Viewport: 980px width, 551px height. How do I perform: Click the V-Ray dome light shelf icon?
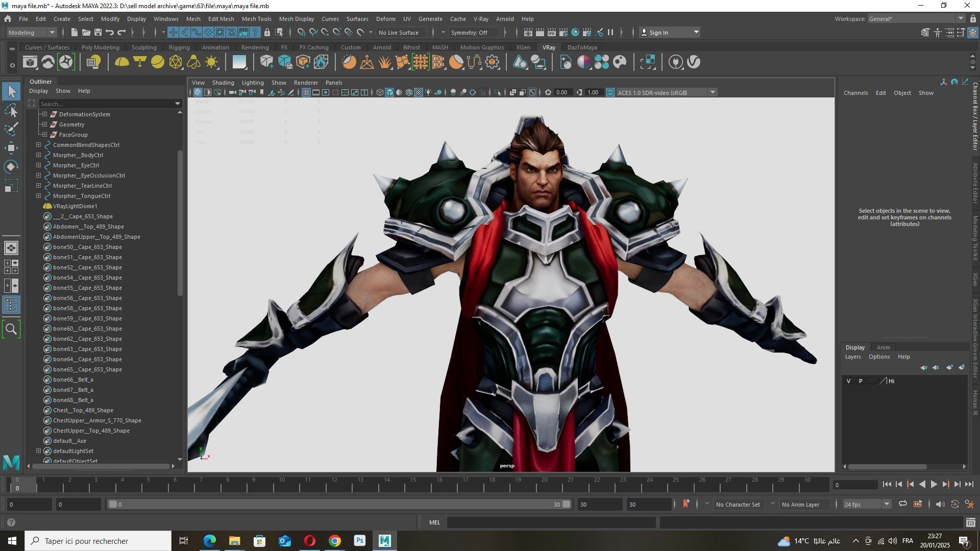(x=121, y=62)
